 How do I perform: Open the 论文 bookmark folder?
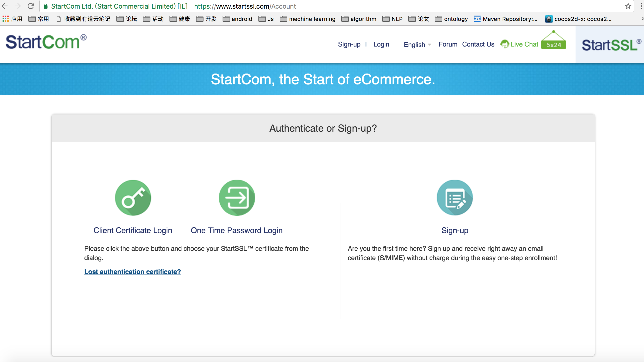coord(419,19)
